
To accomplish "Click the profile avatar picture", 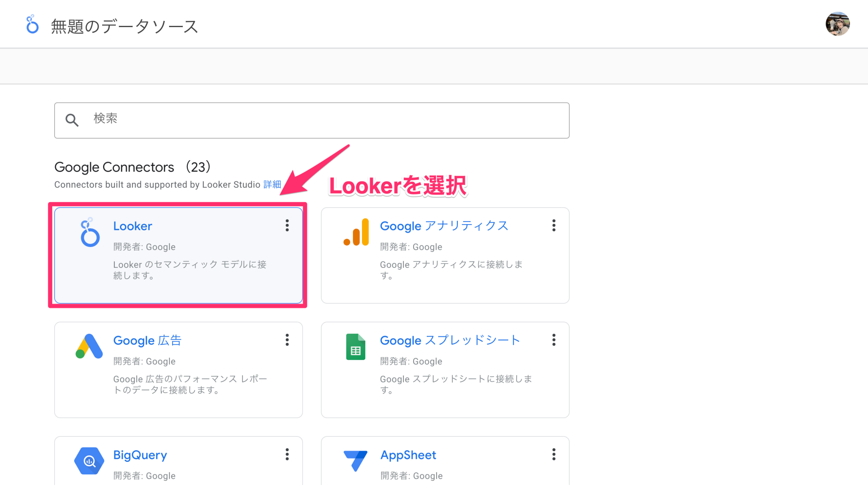I will [837, 24].
